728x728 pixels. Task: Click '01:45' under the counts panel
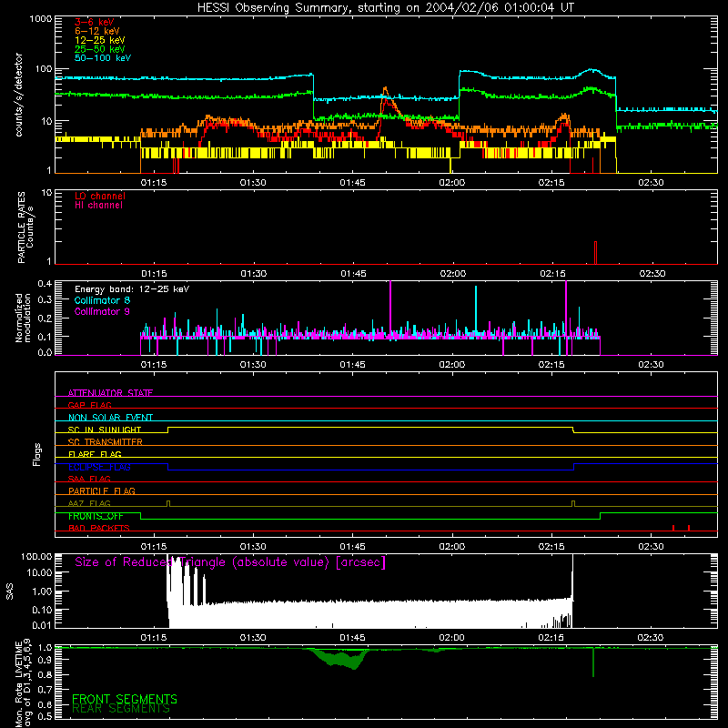(352, 183)
